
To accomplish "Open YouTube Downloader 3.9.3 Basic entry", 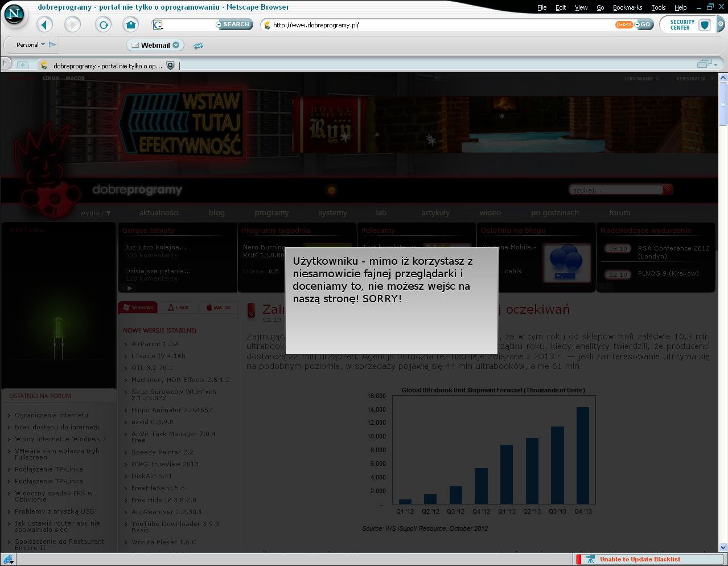I will (x=175, y=527).
